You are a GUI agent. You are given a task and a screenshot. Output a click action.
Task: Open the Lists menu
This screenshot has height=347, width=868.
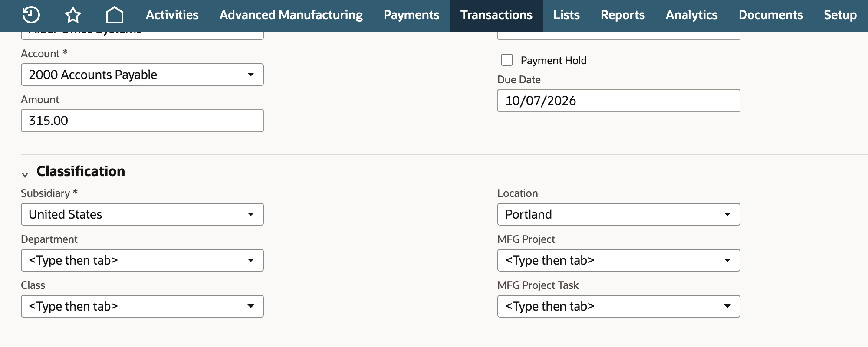(x=566, y=15)
